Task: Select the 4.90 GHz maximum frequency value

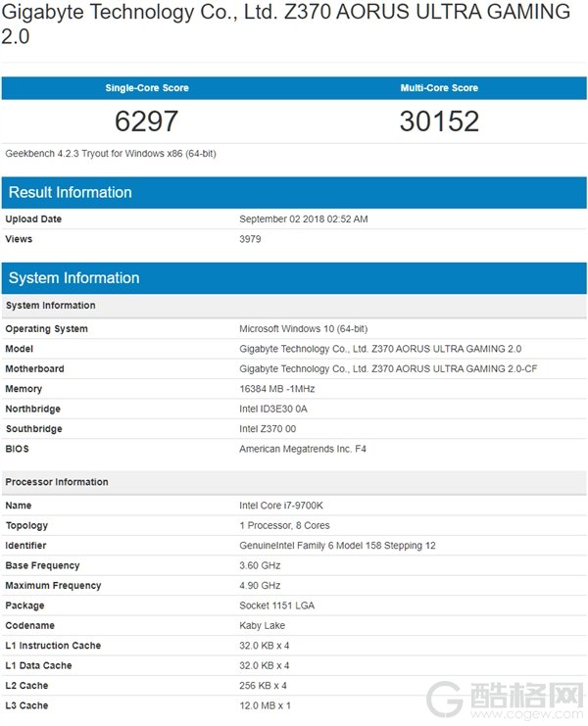Action: point(260,586)
